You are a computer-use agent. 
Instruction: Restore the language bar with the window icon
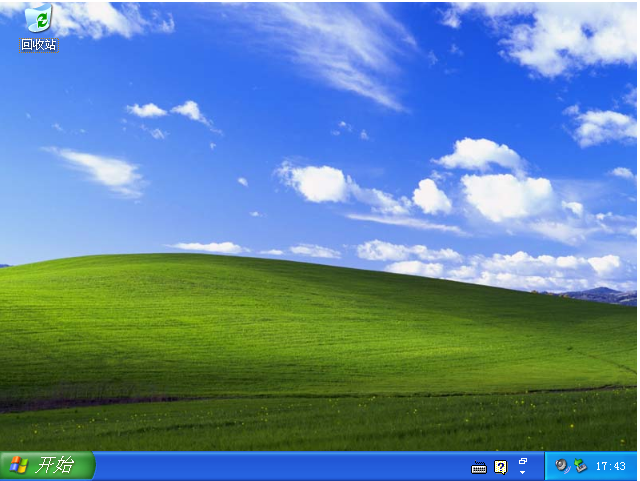click(523, 461)
